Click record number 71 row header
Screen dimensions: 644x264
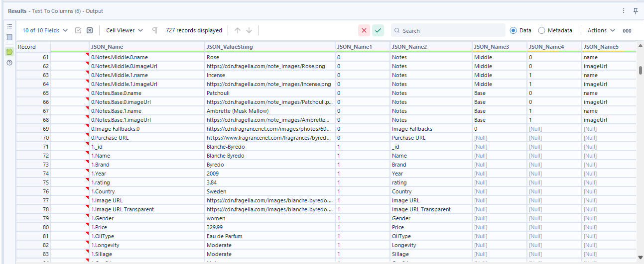(x=33, y=147)
